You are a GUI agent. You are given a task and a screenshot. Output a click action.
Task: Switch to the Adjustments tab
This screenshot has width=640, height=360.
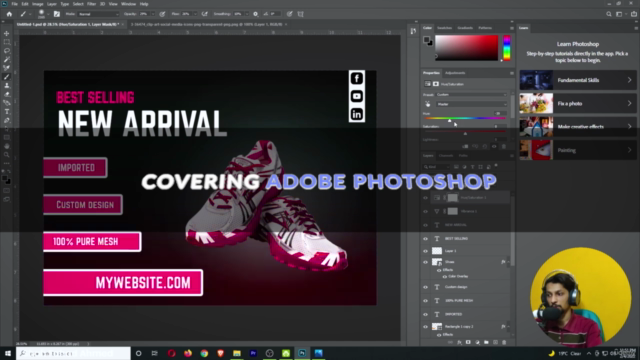click(455, 73)
